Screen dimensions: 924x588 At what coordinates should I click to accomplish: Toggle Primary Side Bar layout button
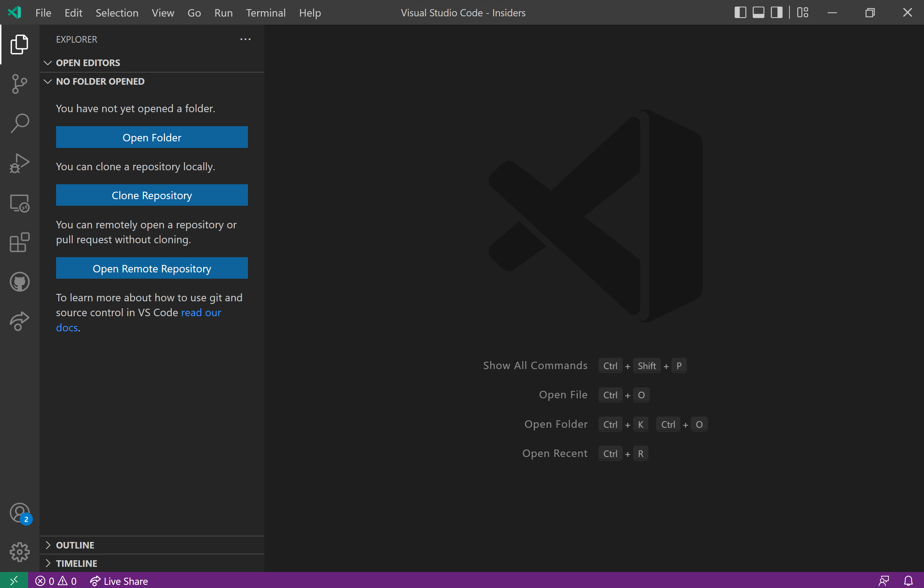pos(740,13)
